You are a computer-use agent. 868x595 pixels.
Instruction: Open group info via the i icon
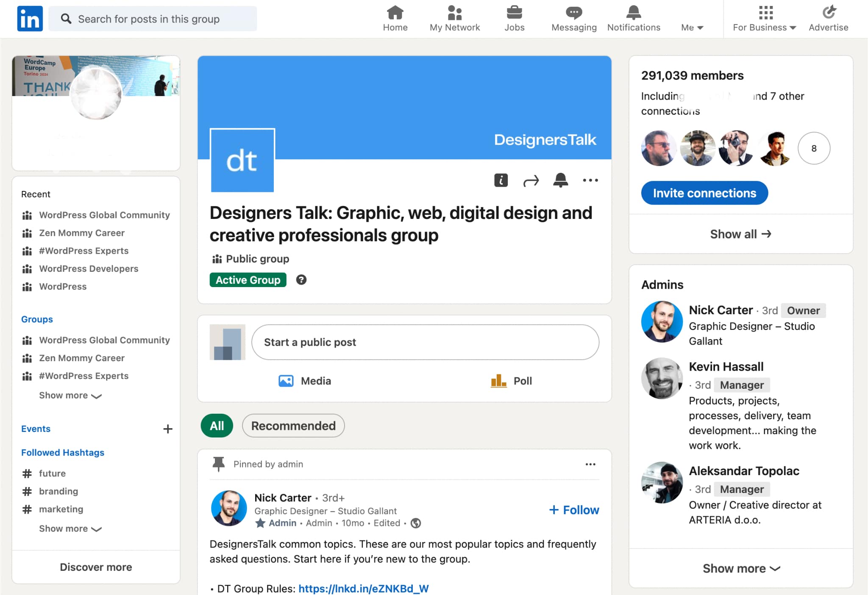click(x=501, y=180)
